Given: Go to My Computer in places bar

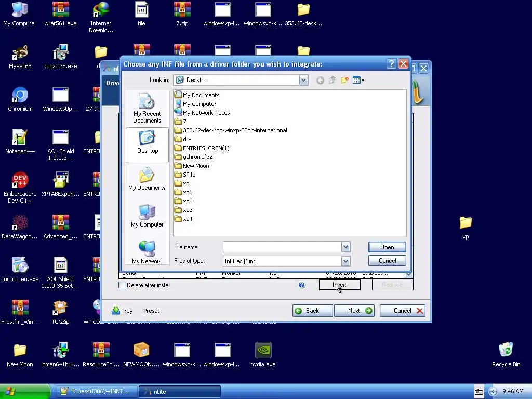Looking at the screenshot, I should click(147, 216).
